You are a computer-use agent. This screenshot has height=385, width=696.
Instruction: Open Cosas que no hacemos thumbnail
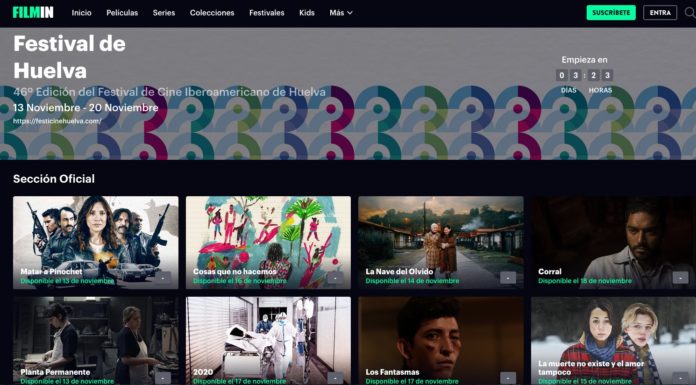pyautogui.click(x=268, y=242)
